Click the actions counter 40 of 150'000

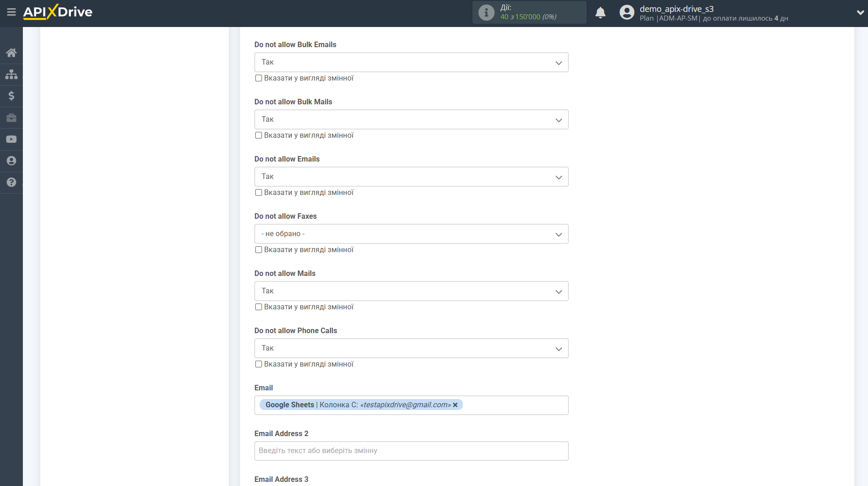tap(528, 17)
